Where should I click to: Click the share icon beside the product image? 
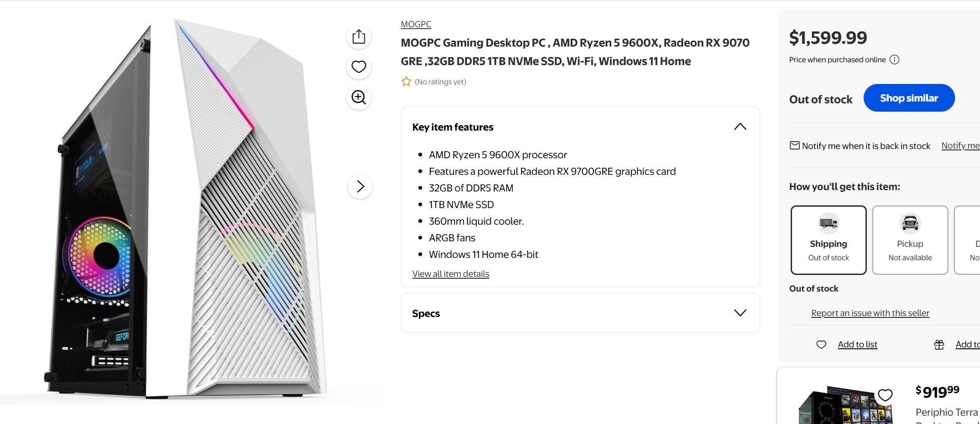click(359, 36)
